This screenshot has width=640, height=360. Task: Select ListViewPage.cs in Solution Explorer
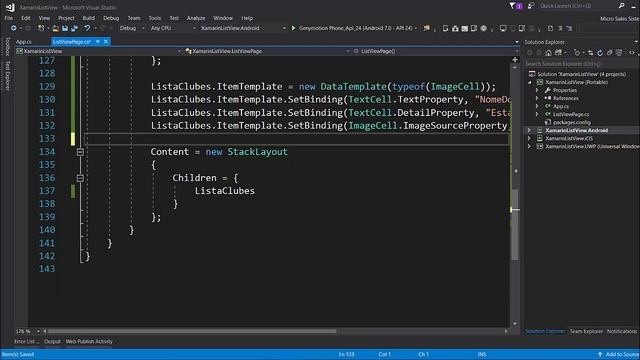click(x=571, y=114)
